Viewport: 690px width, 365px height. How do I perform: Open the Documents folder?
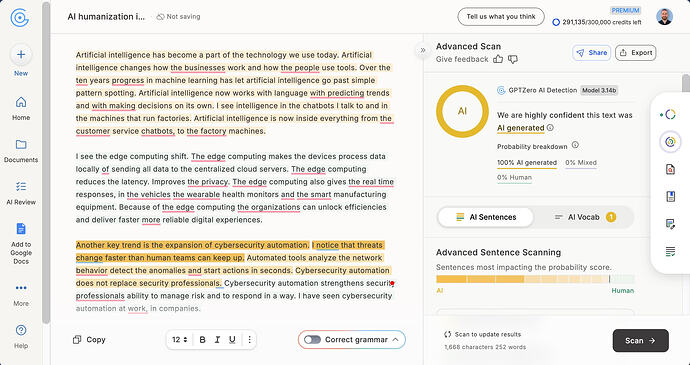point(21,151)
